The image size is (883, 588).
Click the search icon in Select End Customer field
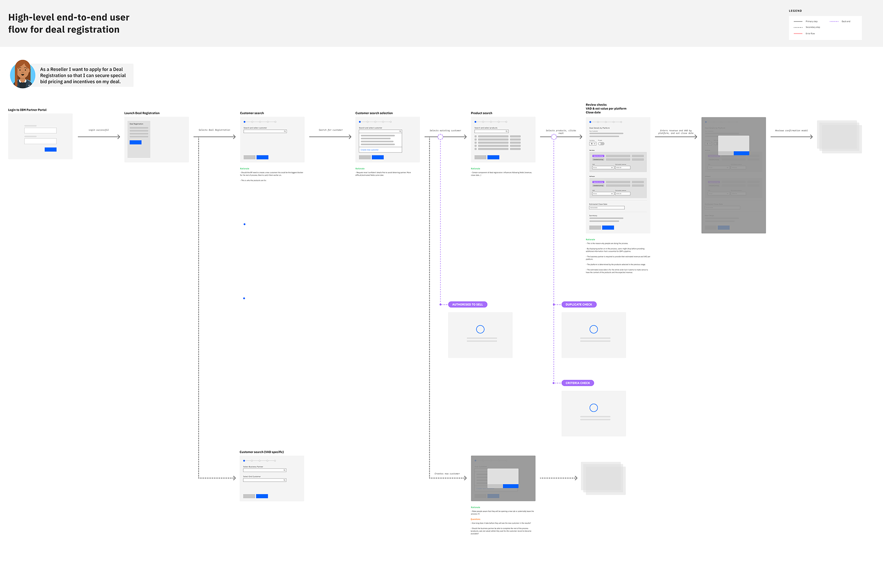[285, 480]
